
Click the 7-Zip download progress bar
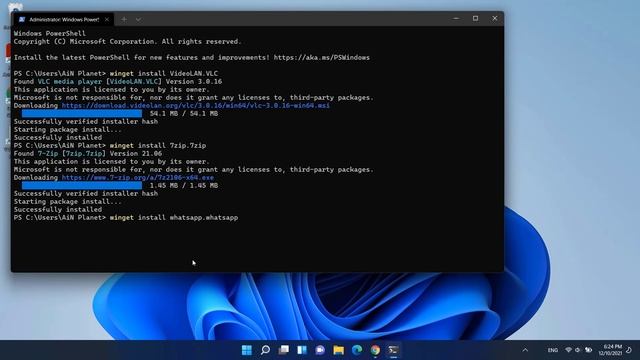coord(82,185)
